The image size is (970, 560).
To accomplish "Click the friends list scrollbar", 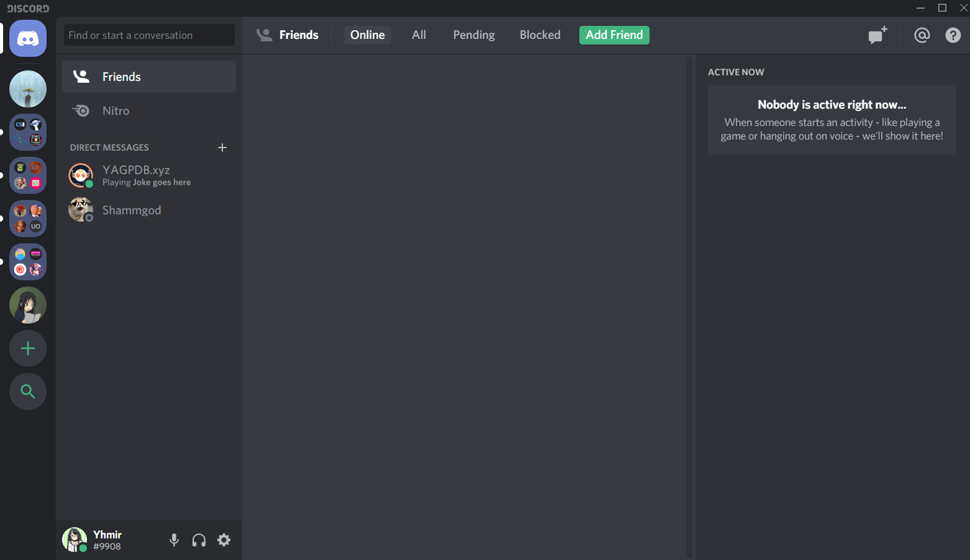I will [x=689, y=307].
